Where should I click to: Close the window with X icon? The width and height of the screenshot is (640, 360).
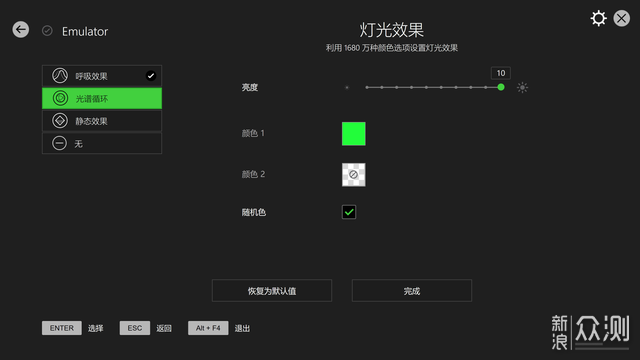(x=622, y=18)
